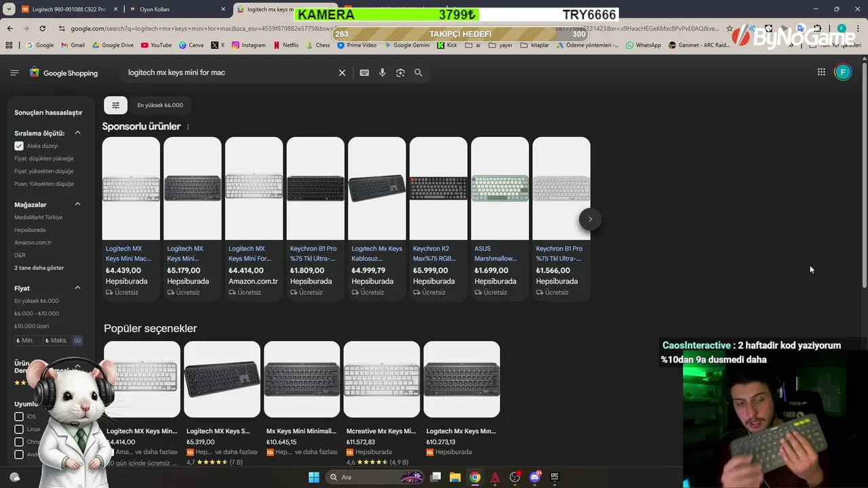Open the Google Shopping logo home link

(64, 73)
